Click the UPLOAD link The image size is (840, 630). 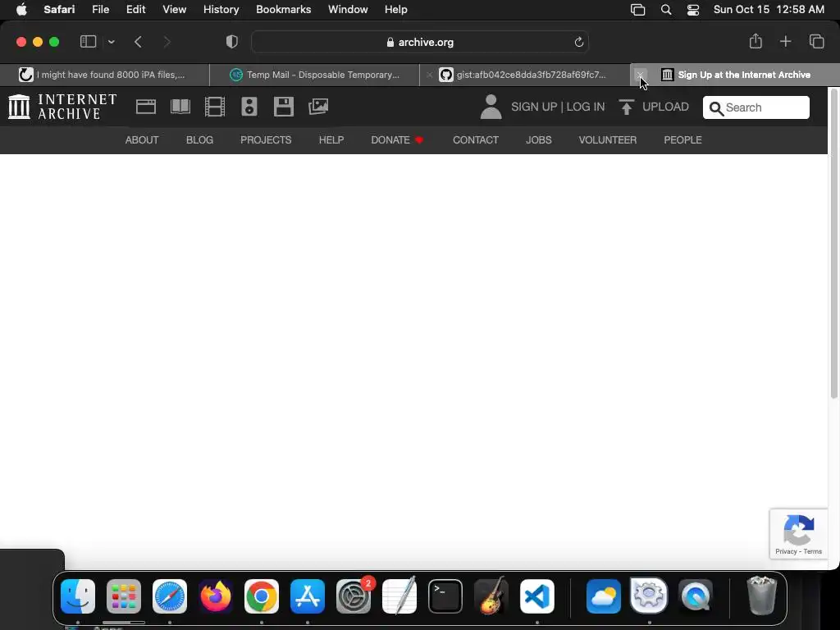(x=665, y=107)
